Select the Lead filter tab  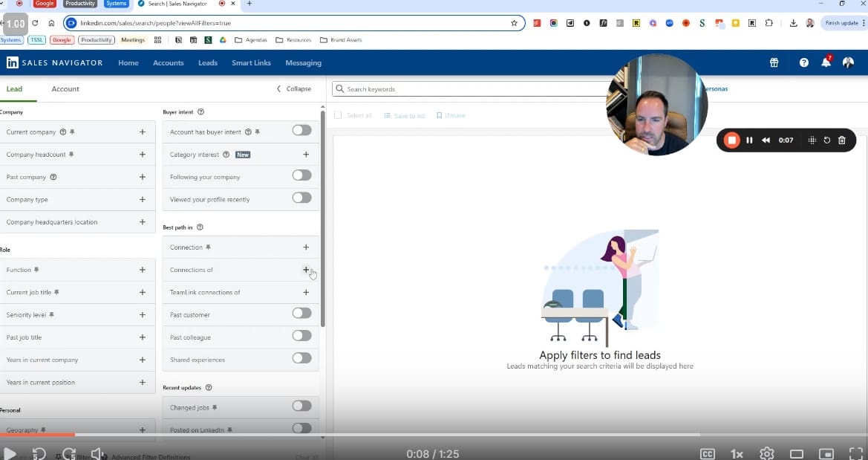coord(14,88)
